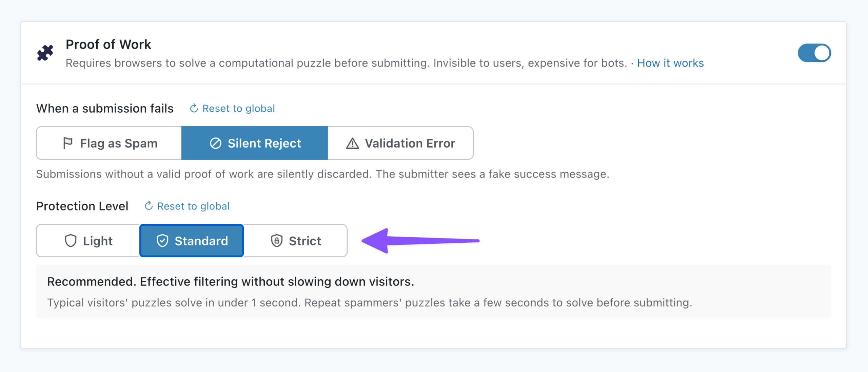Select the Flag as Spam option
Image resolution: width=868 pixels, height=372 pixels.
[x=109, y=143]
